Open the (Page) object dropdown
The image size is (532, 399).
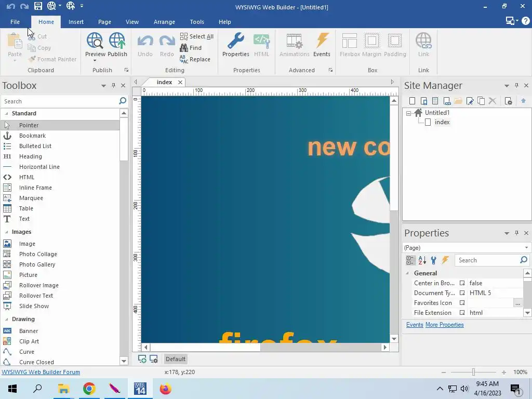pos(526,248)
